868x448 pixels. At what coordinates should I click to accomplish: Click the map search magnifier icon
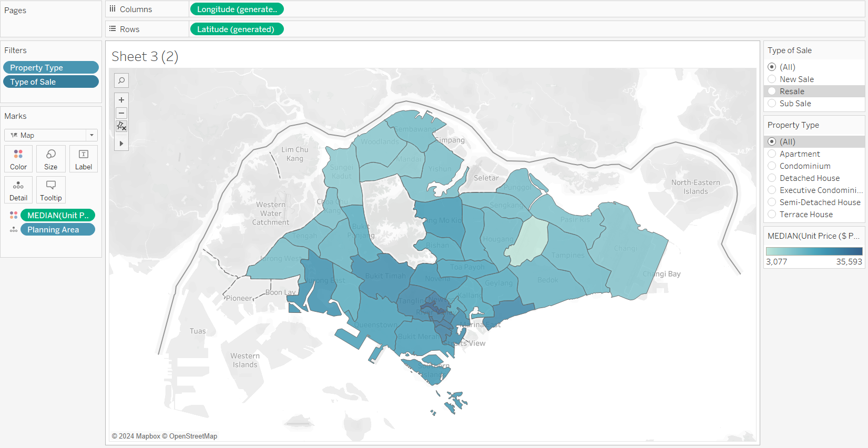coord(121,80)
